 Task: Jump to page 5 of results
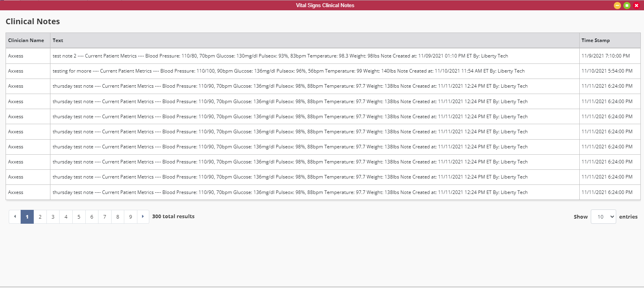coord(79,217)
